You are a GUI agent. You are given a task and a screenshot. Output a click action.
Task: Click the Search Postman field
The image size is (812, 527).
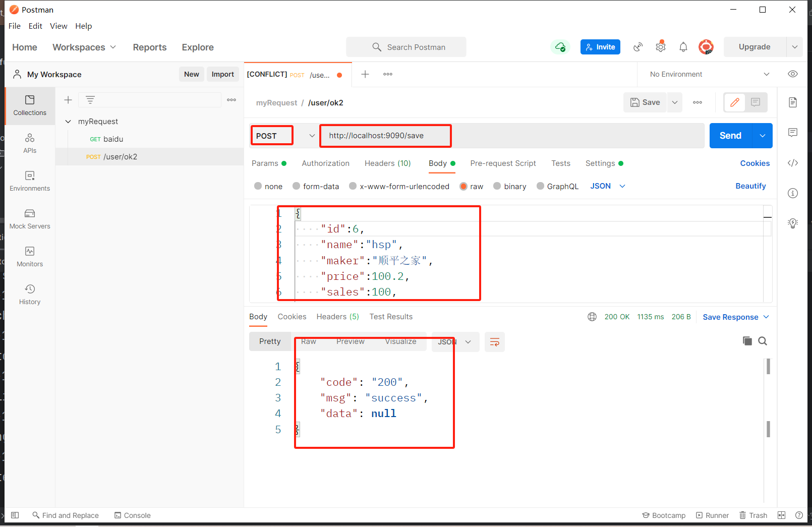point(406,47)
